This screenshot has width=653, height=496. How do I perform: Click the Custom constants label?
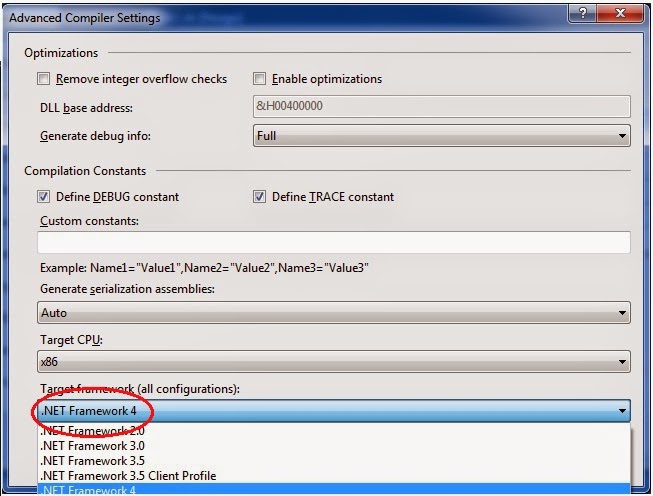(89, 221)
